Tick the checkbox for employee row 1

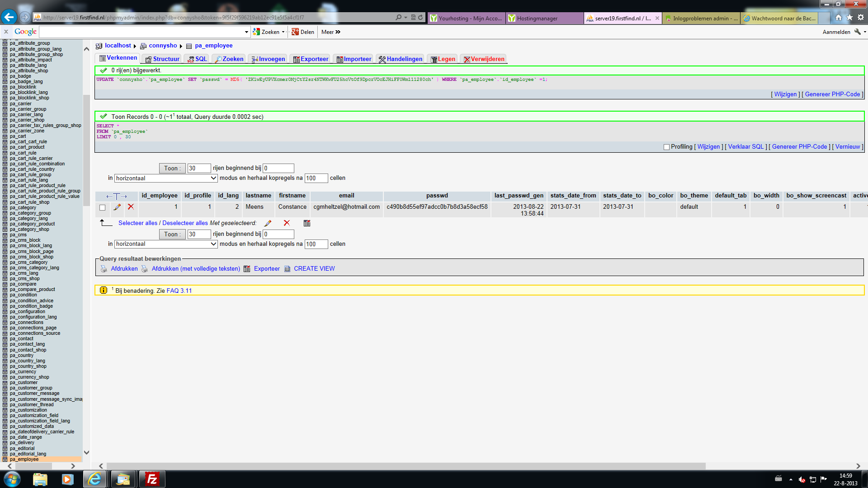[103, 207]
